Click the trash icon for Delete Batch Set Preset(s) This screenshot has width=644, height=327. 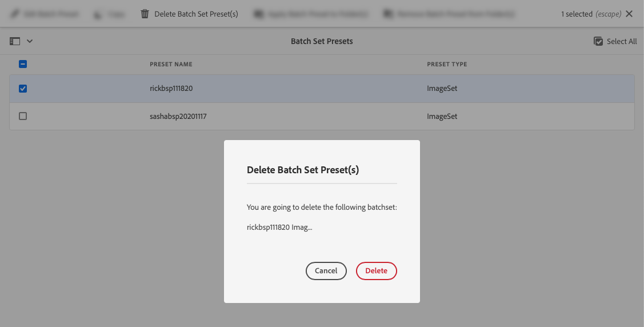tap(145, 14)
